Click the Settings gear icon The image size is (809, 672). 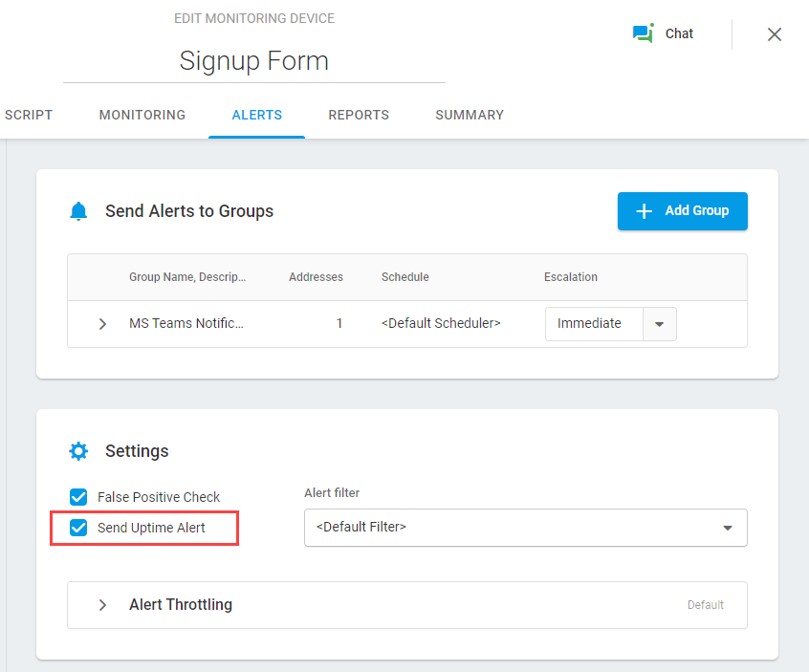coord(78,451)
